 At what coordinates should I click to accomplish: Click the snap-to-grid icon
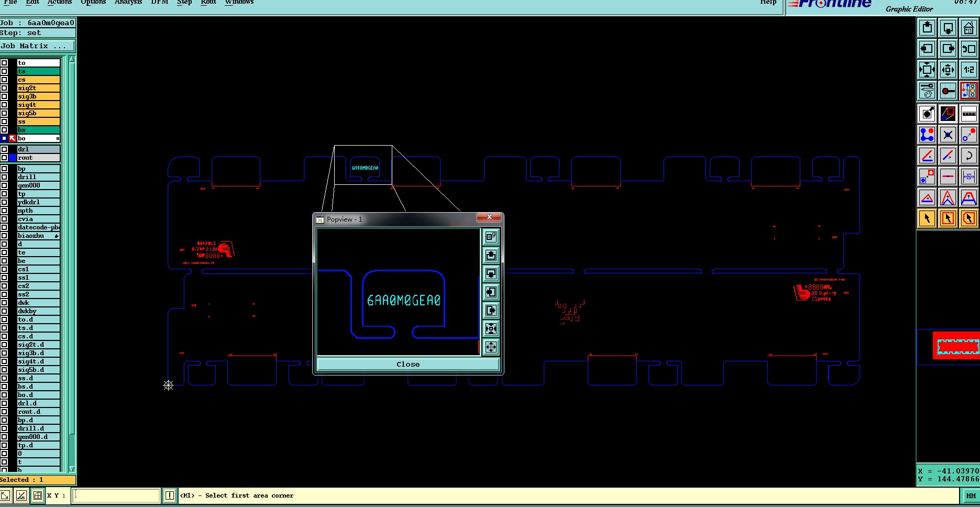(x=948, y=91)
